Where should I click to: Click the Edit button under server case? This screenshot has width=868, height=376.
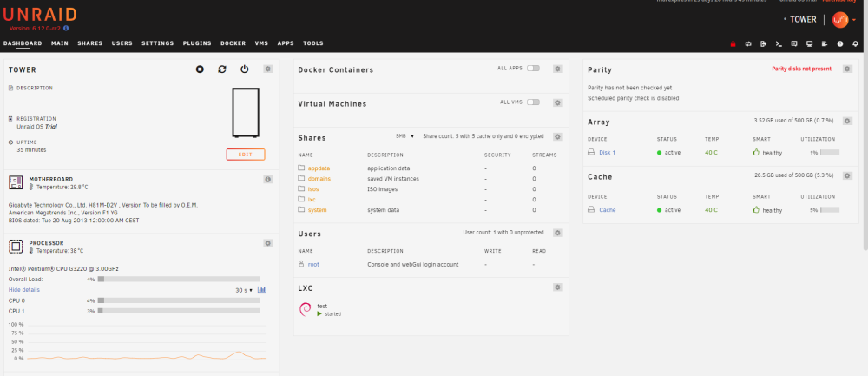pos(246,155)
